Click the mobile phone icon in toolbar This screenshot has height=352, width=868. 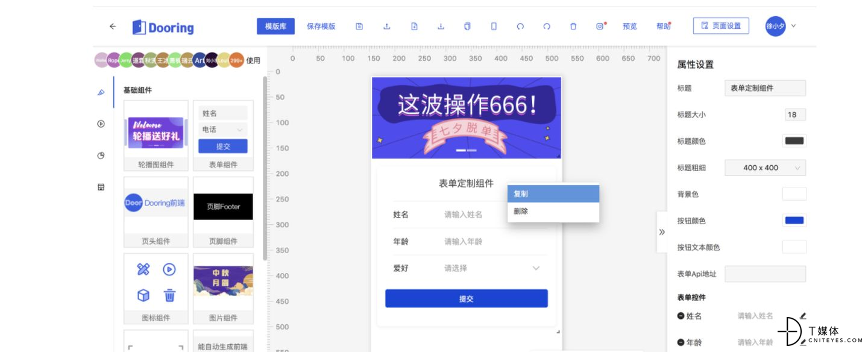click(494, 27)
